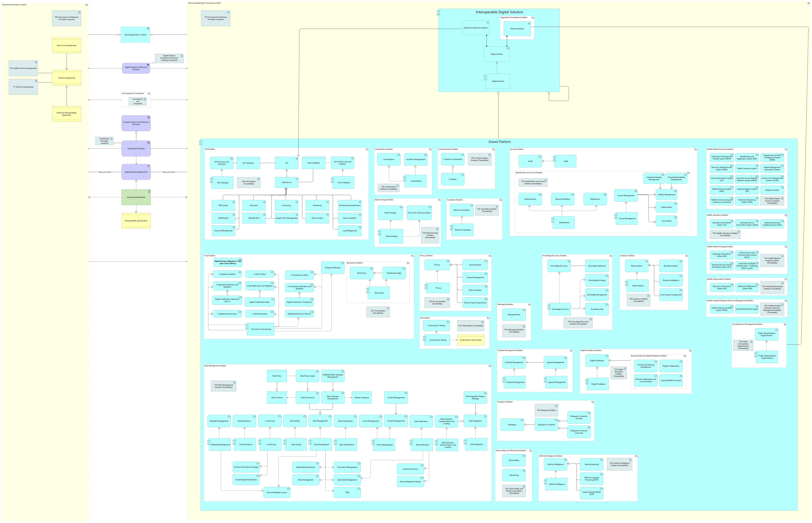
Task: Select the Service Discovery and Registry node
Action: click(342, 163)
